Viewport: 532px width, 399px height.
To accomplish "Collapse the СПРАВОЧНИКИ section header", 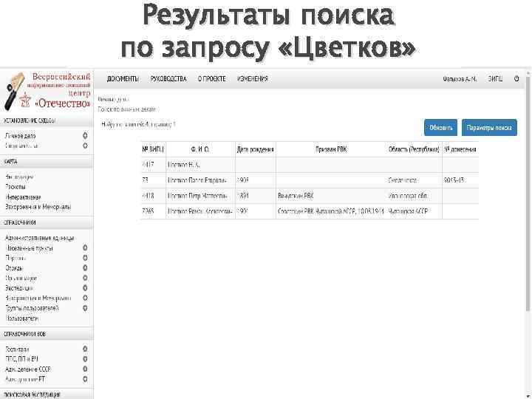I will pos(47,222).
